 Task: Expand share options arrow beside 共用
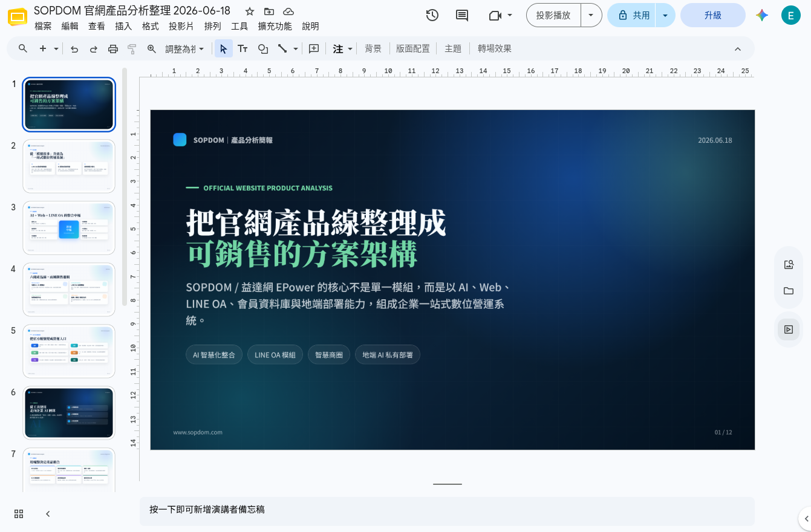click(x=665, y=15)
